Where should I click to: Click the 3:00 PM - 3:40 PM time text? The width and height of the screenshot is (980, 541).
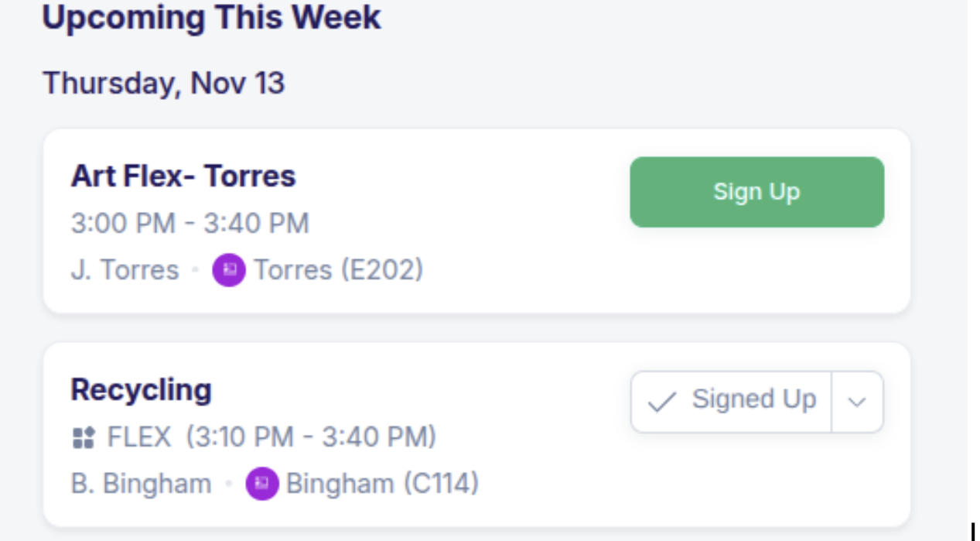click(x=190, y=223)
